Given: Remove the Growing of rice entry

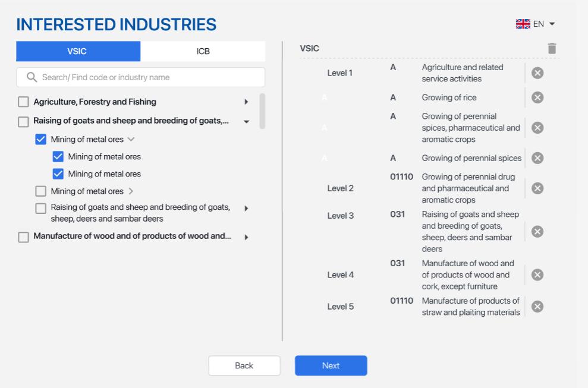Looking at the screenshot, I should click(x=537, y=97).
